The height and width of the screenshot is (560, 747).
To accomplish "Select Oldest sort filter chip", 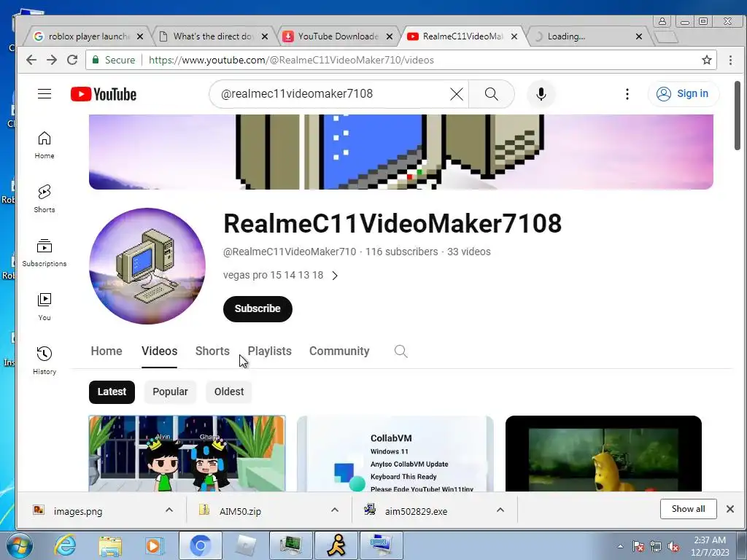I will [229, 392].
